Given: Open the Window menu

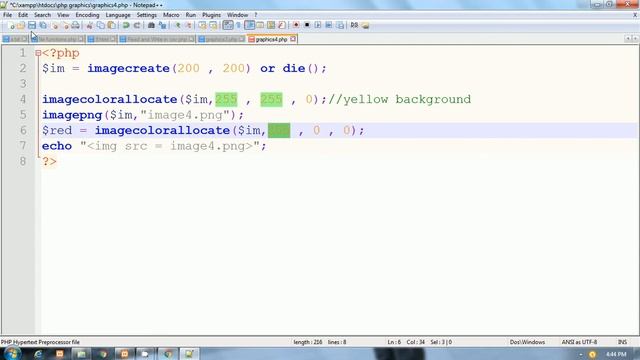Looking at the screenshot, I should click(238, 15).
